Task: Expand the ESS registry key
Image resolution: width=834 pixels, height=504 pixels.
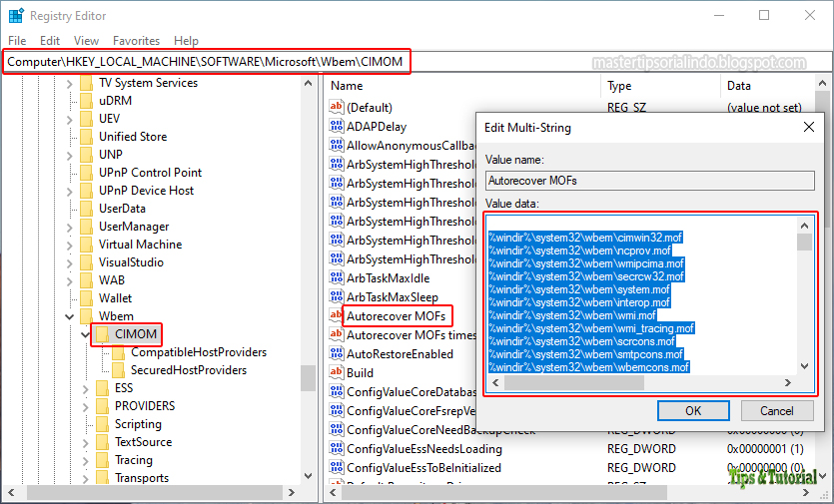Action: [86, 388]
